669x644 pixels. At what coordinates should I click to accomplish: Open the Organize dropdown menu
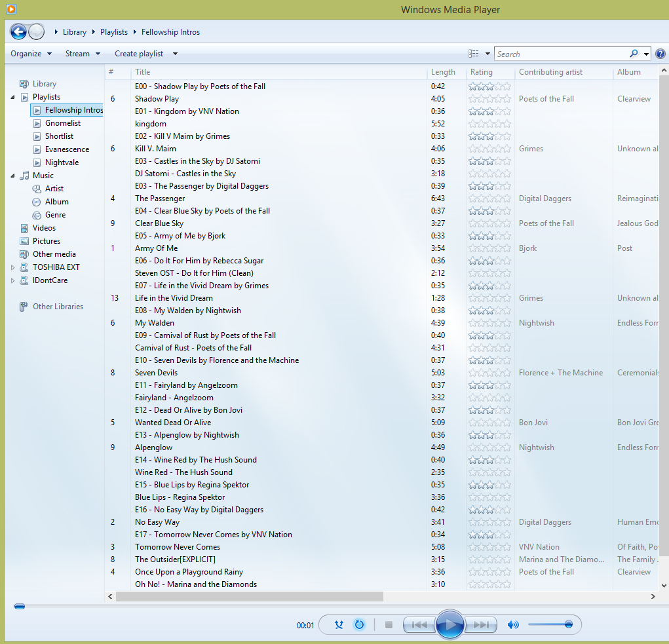tap(31, 54)
